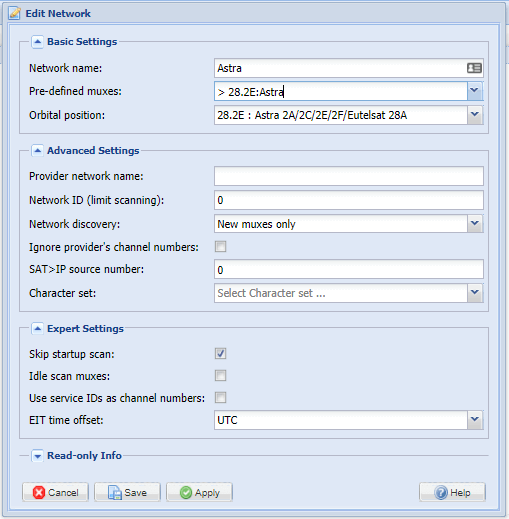
Task: Open the Network discovery dropdown
Action: tap(475, 224)
